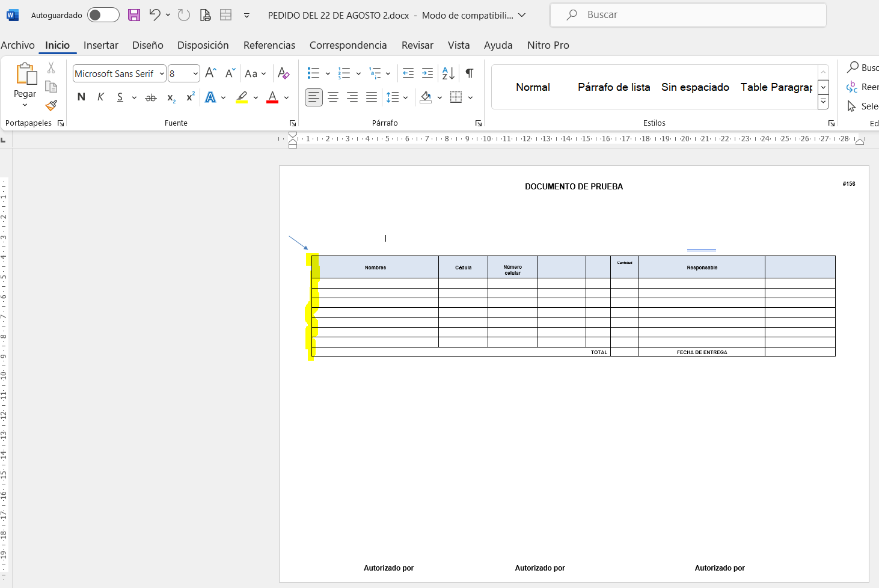The width and height of the screenshot is (879, 588).
Task: Undo the last action
Action: (155, 15)
